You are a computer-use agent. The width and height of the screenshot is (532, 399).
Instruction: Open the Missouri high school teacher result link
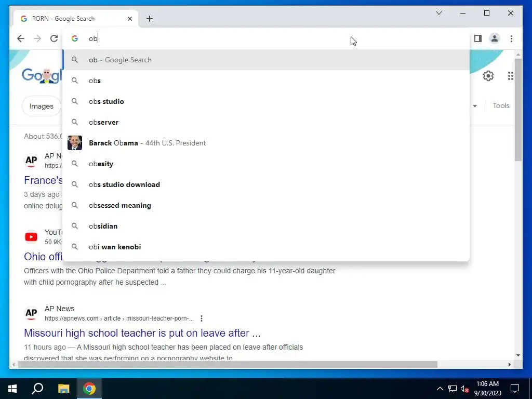(x=142, y=333)
